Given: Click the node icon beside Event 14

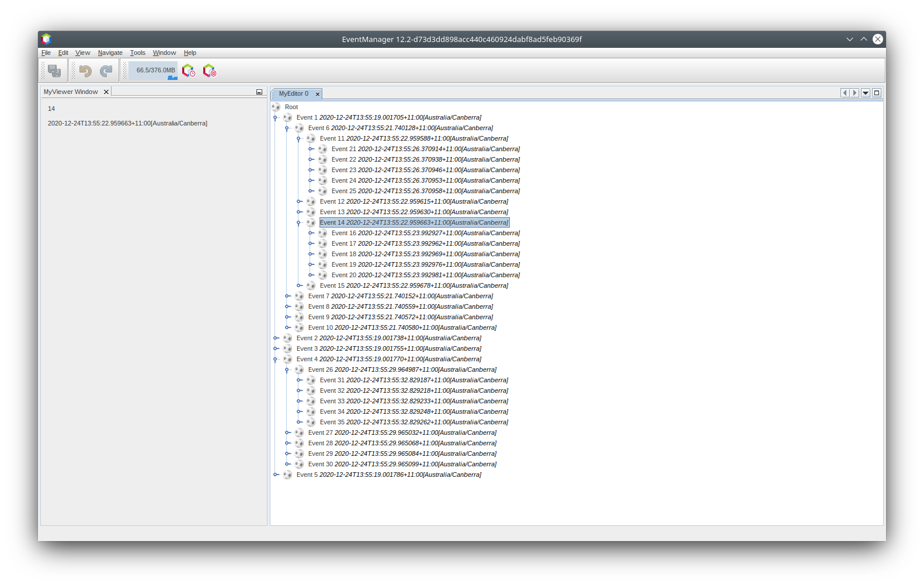Looking at the screenshot, I should pyautogui.click(x=311, y=222).
